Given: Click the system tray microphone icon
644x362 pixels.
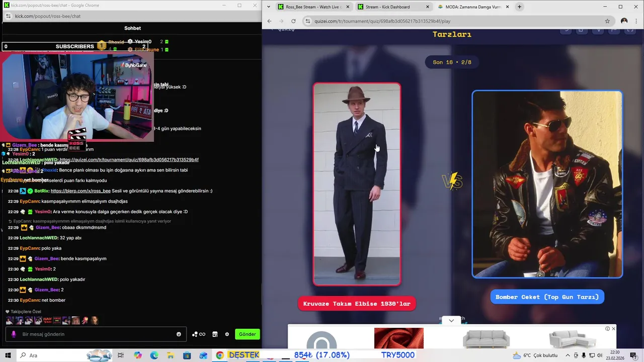Looking at the screenshot, I should tap(584, 355).
